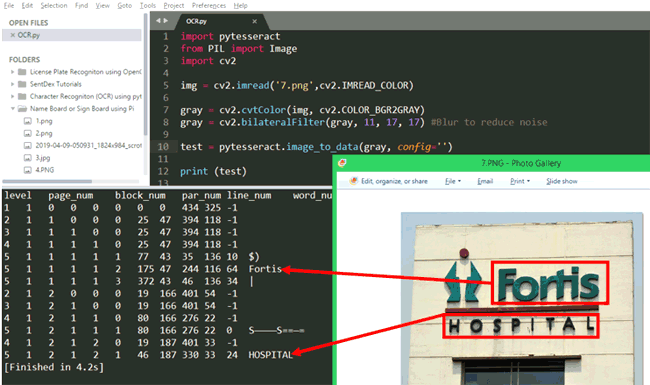Open 1.png in the sidebar
Screen dimensions: 650x385
[x=44, y=121]
